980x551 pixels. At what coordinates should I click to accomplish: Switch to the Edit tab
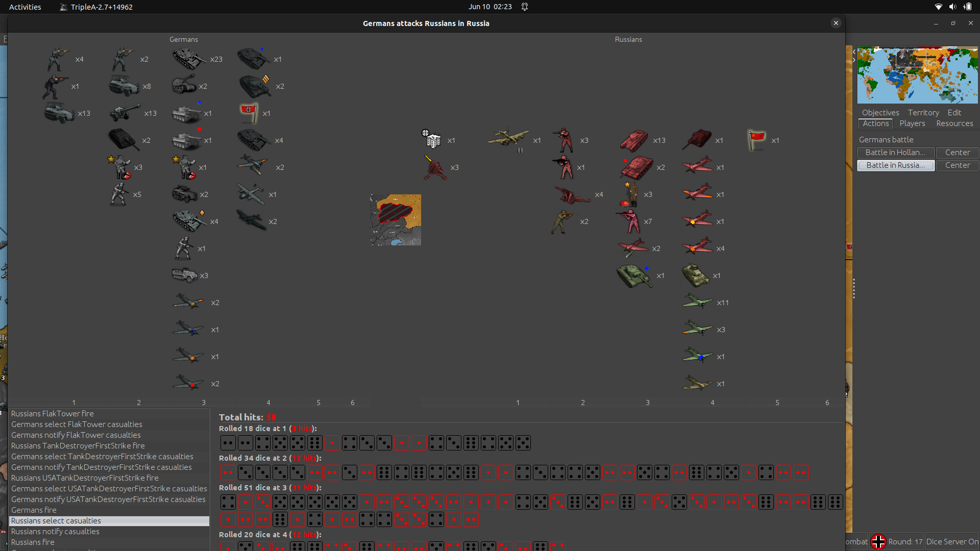pyautogui.click(x=954, y=113)
